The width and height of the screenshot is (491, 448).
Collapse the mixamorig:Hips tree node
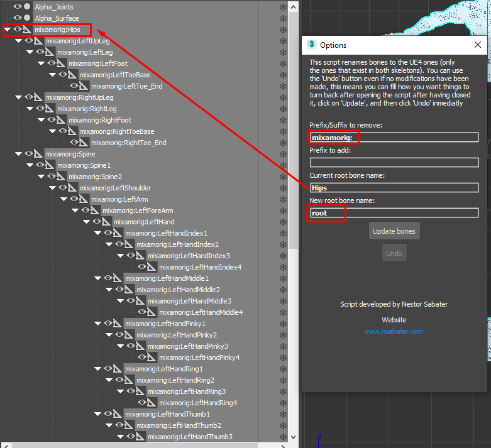coord(7,30)
